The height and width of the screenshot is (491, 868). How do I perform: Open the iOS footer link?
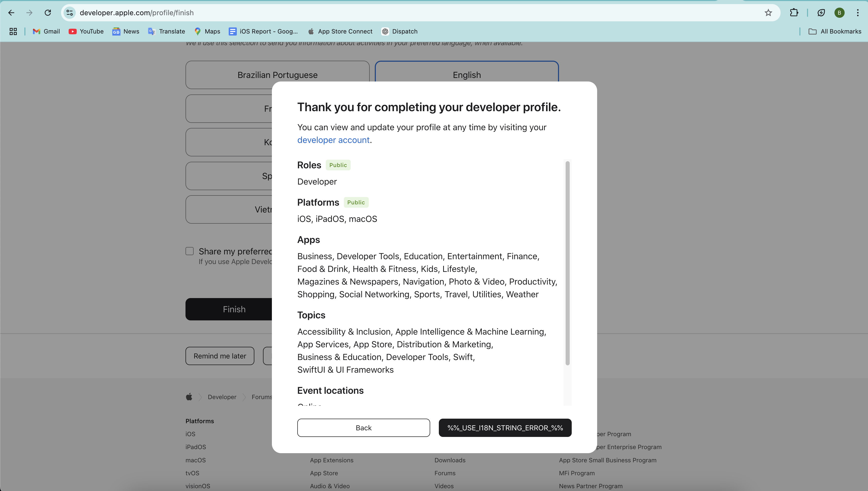point(190,434)
